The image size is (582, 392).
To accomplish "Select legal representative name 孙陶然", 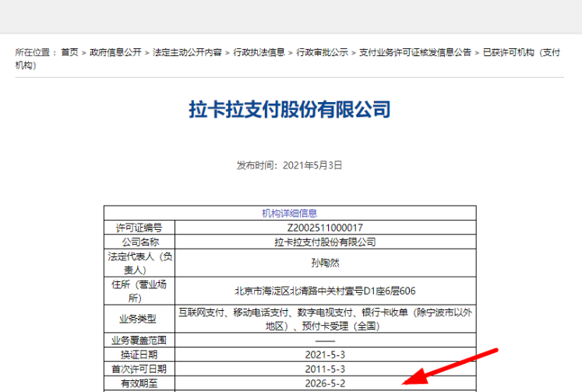I will pyautogui.click(x=325, y=263).
